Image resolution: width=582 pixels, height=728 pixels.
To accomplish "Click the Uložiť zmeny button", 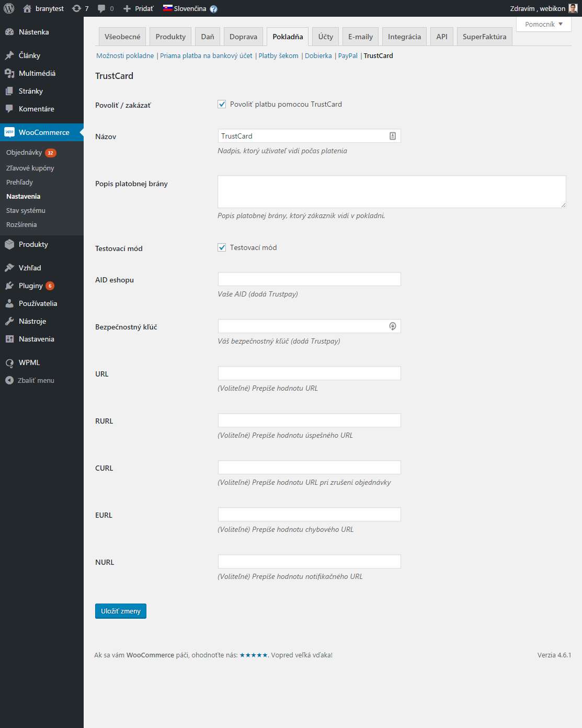I will pyautogui.click(x=120, y=611).
